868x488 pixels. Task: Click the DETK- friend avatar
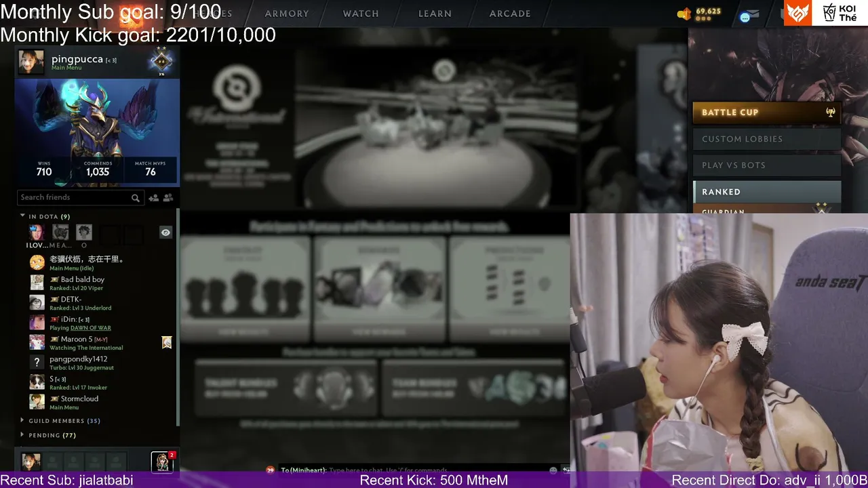pyautogui.click(x=37, y=302)
